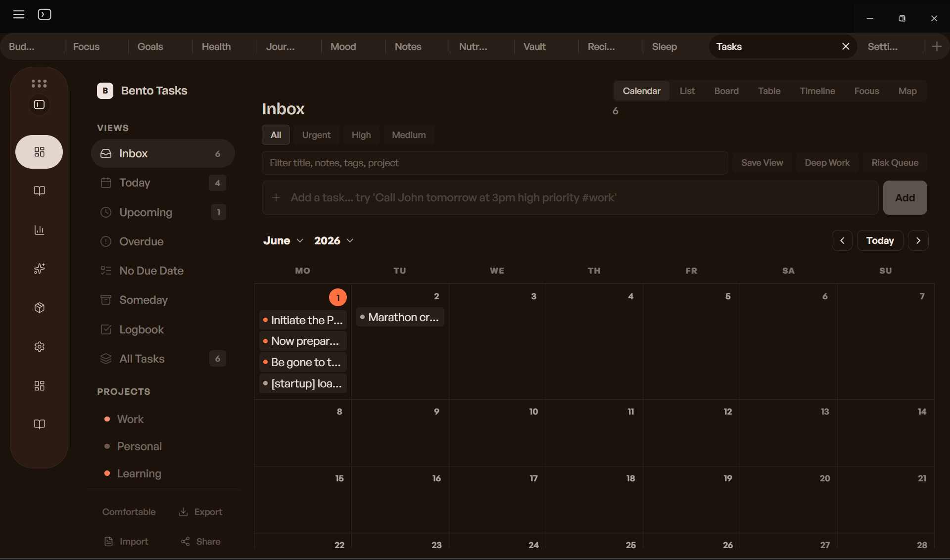Viewport: 950px width, 560px height.
Task: Click the upper open-book icon in rail
Action: 39,191
